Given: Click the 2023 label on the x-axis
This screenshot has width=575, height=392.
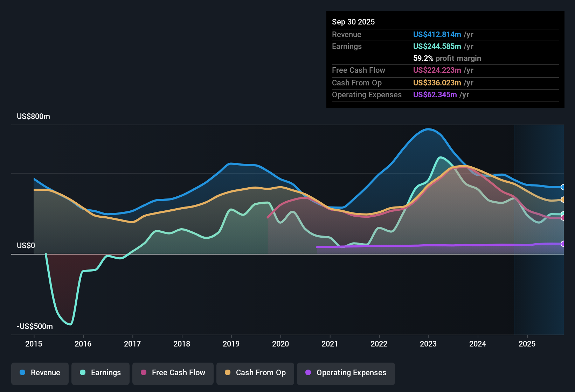Looking at the screenshot, I should [x=428, y=344].
